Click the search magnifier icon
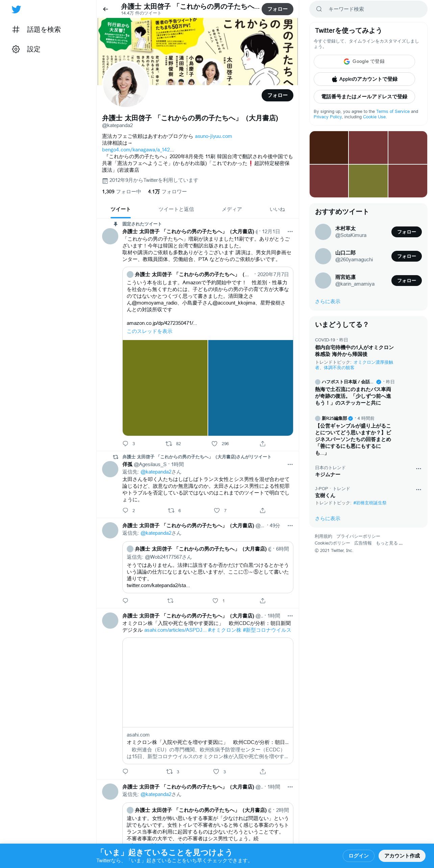The width and height of the screenshot is (434, 868). pyautogui.click(x=319, y=9)
